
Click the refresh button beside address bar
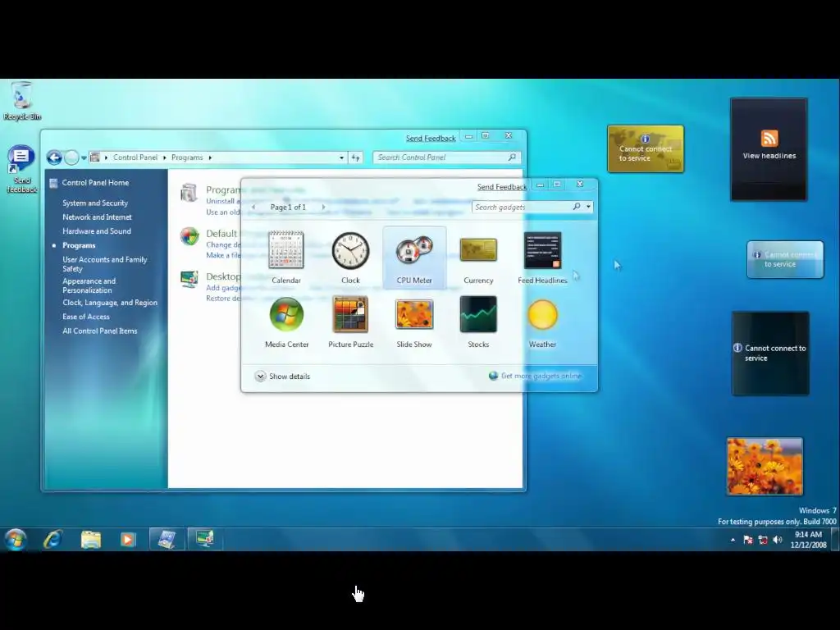[356, 157]
